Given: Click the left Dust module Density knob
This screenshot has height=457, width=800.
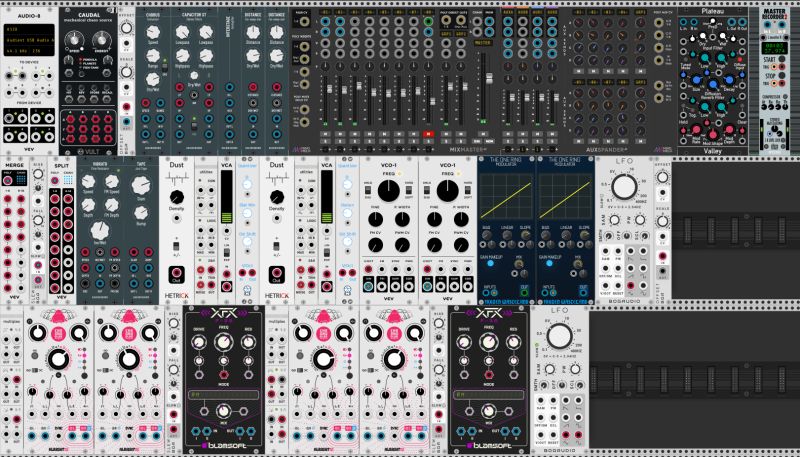Looking at the screenshot, I should pos(177,197).
